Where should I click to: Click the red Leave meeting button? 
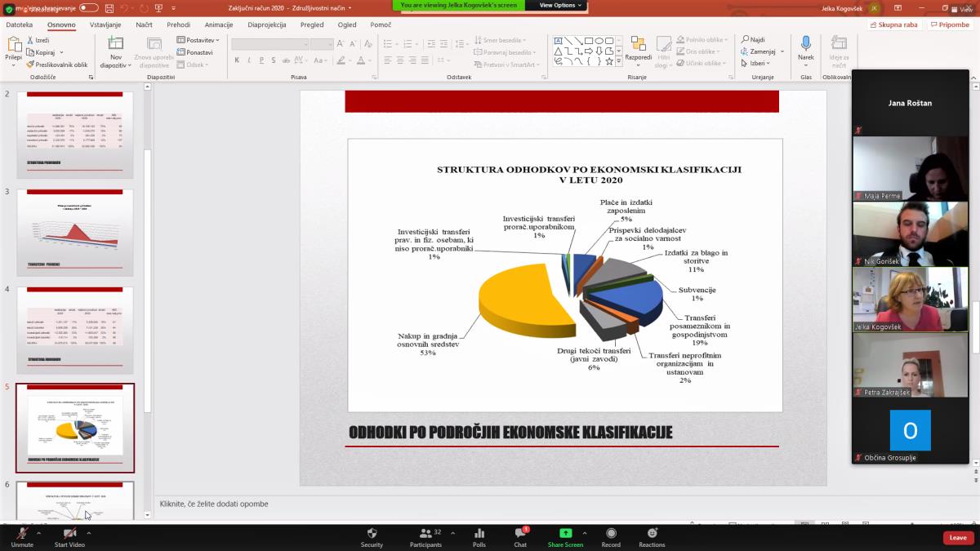(958, 537)
